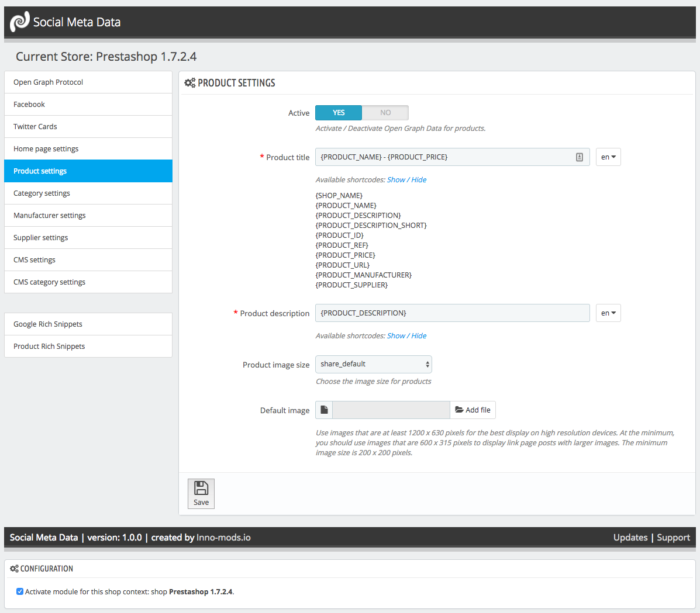
Task: Switch the Active toggle to NO
Action: (x=385, y=113)
